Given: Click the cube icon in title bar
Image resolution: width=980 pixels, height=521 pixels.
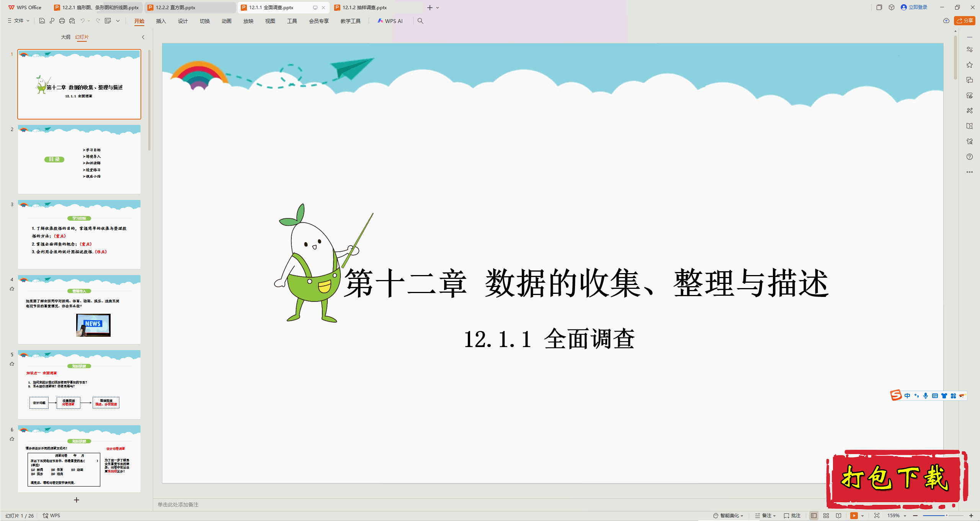Looking at the screenshot, I should pyautogui.click(x=892, y=7).
